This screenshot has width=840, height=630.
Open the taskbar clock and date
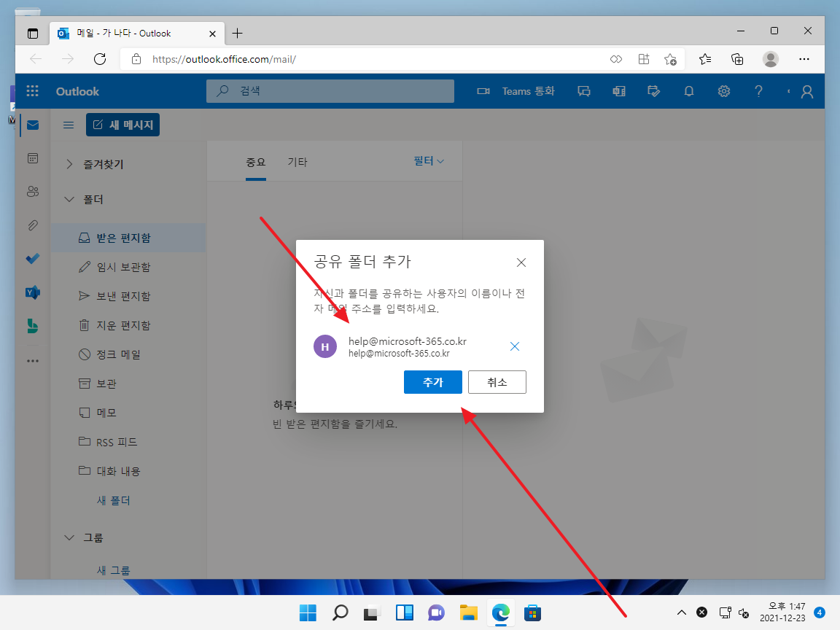point(782,612)
